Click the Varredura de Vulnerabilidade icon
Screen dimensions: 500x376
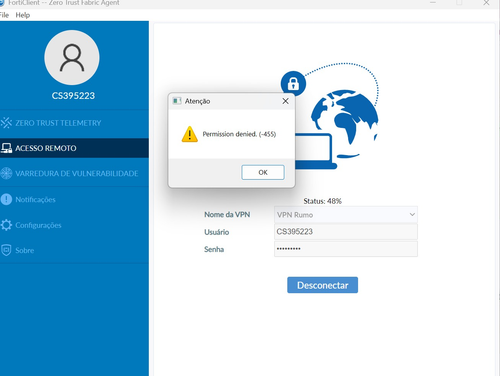(x=6, y=173)
